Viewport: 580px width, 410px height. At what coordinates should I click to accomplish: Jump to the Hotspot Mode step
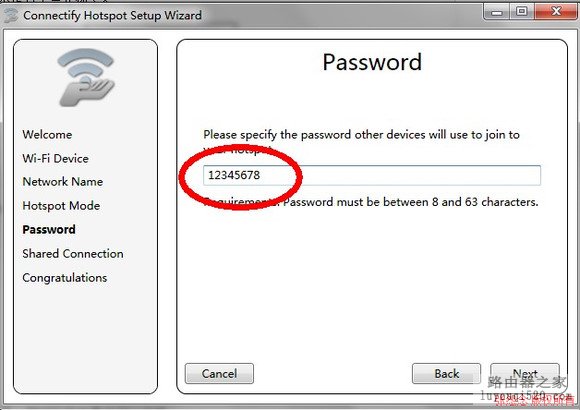click(61, 205)
